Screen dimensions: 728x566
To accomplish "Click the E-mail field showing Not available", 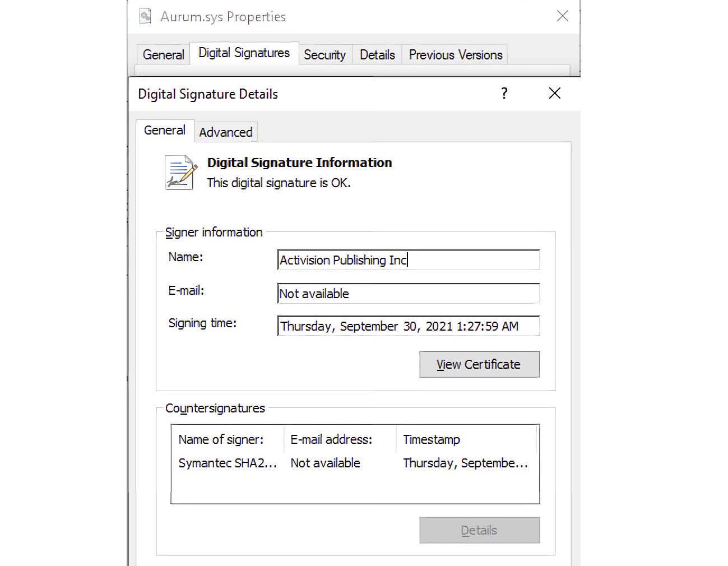I will (x=409, y=294).
